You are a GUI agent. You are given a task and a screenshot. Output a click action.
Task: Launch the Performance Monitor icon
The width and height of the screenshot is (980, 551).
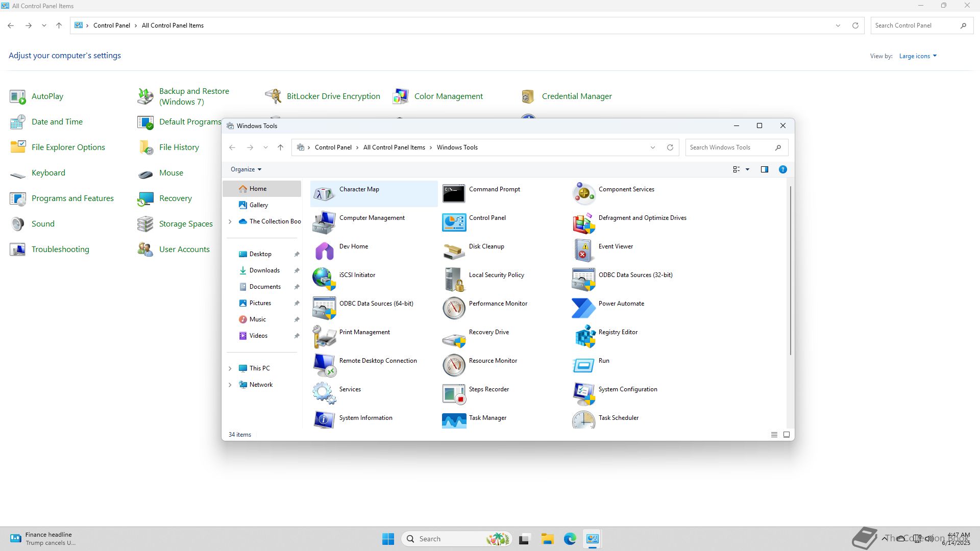(454, 308)
